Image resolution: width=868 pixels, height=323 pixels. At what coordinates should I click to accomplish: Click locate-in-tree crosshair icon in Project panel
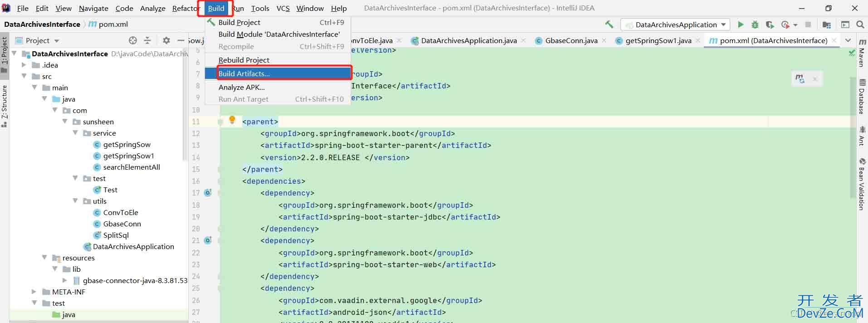click(133, 40)
